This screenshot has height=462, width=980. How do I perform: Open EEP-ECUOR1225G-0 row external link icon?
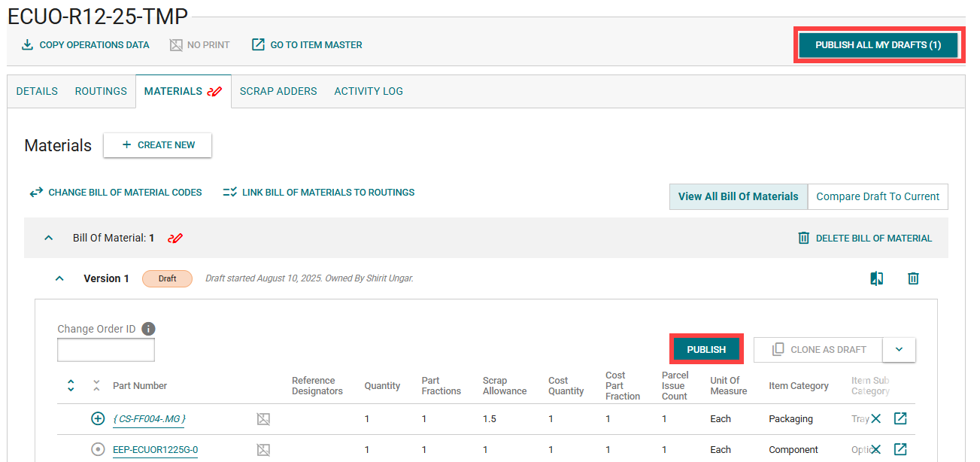click(900, 449)
